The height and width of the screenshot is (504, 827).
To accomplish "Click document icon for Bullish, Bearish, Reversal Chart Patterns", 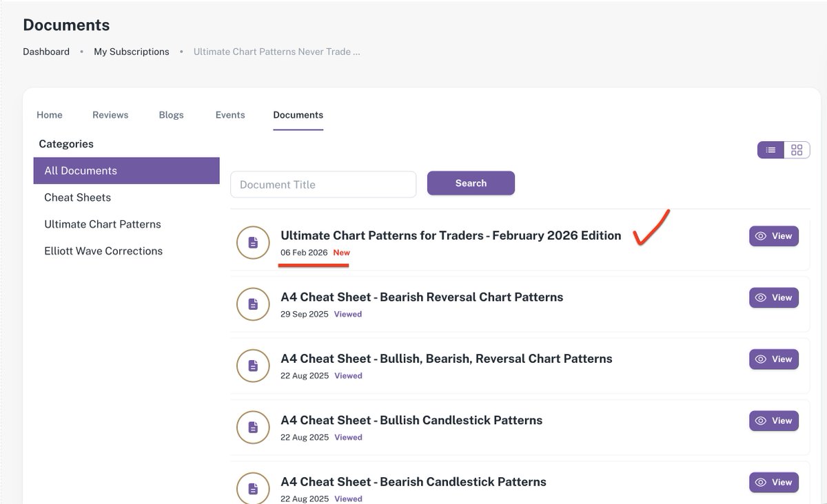I will tap(253, 366).
